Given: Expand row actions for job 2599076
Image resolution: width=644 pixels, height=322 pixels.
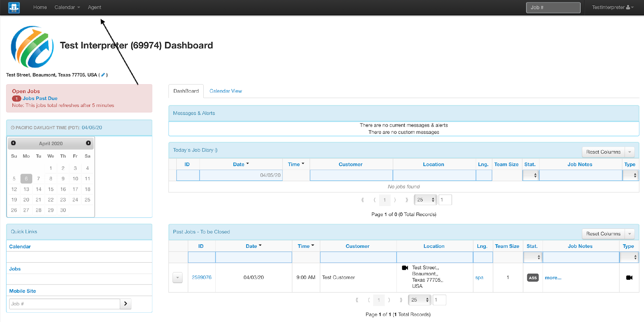Looking at the screenshot, I should point(178,277).
